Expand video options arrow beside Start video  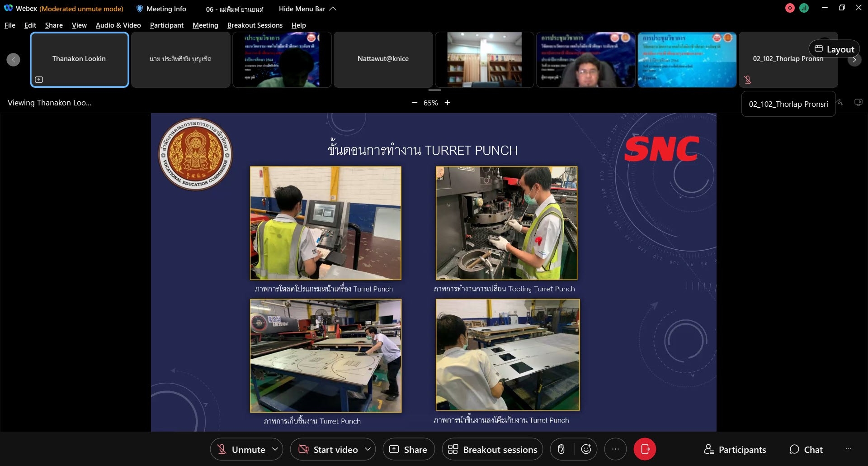pos(368,449)
